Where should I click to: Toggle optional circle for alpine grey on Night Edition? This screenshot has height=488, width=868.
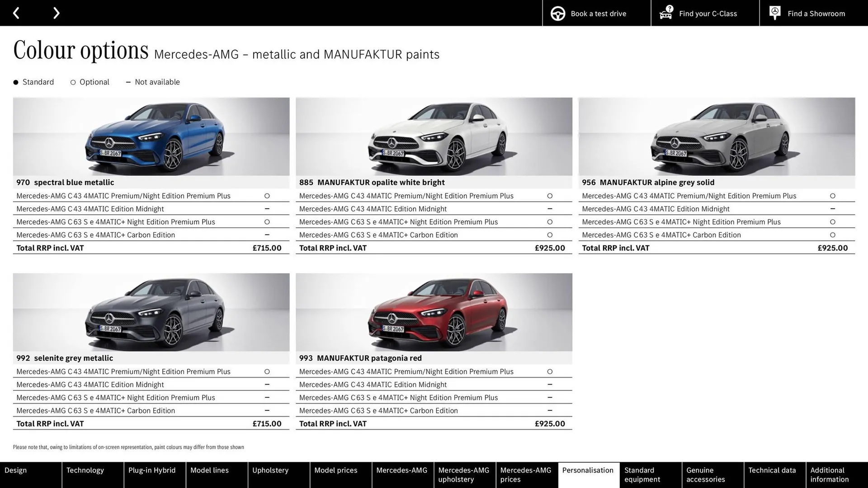point(832,222)
